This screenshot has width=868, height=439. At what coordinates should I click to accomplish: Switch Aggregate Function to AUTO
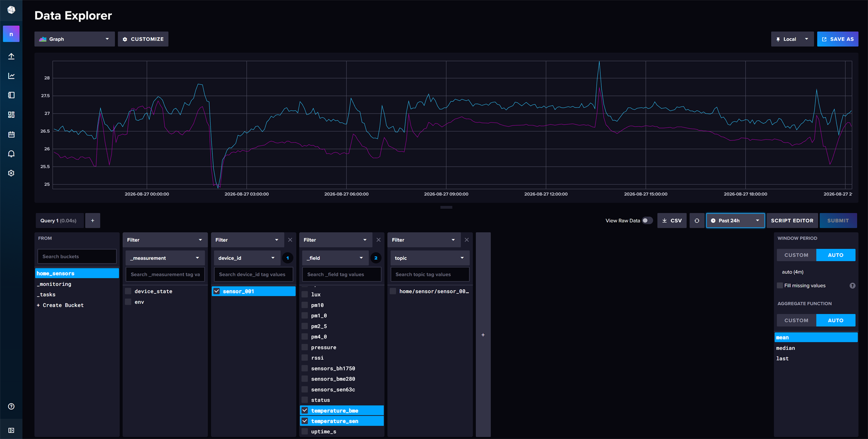835,320
